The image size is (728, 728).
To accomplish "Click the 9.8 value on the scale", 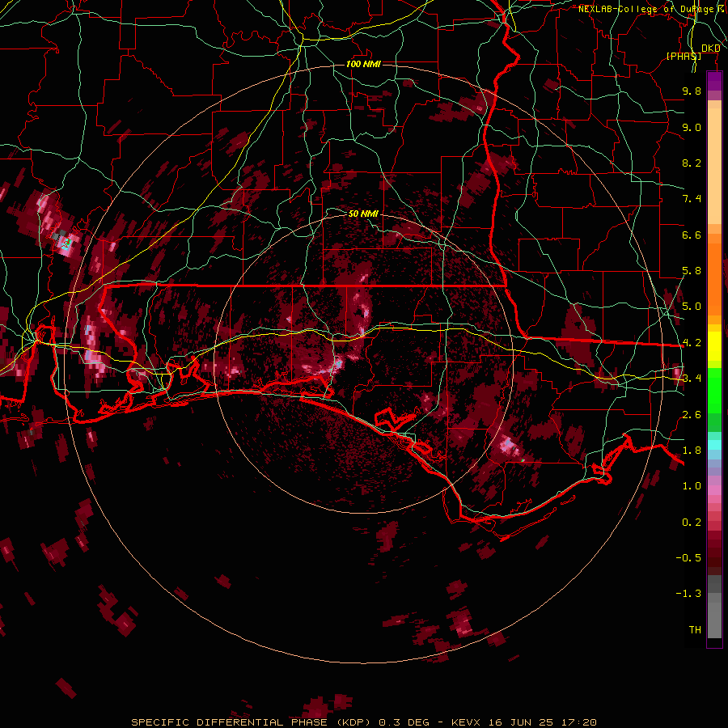I will (x=692, y=91).
